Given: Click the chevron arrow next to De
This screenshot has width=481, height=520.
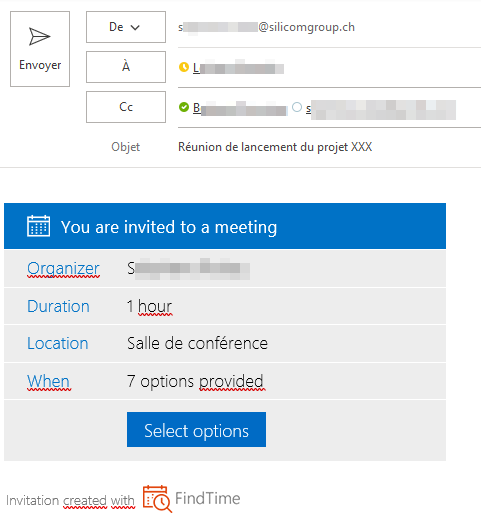Looking at the screenshot, I should (x=135, y=28).
